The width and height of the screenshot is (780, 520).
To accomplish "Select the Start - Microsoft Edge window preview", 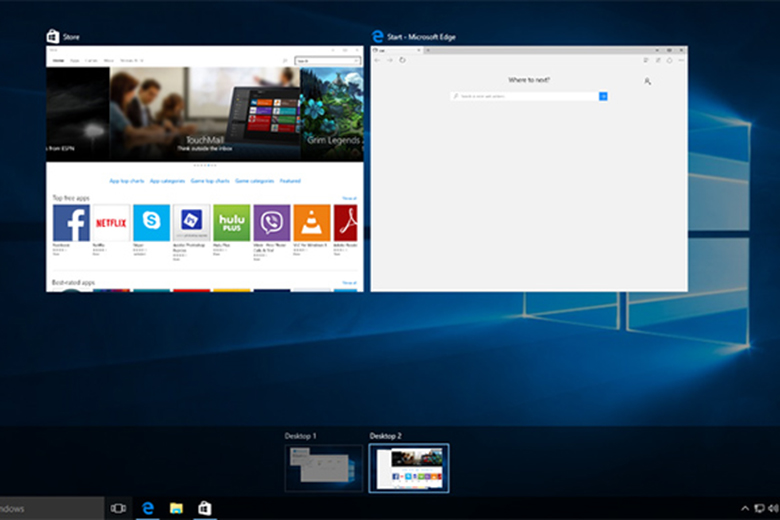I will pos(529,169).
